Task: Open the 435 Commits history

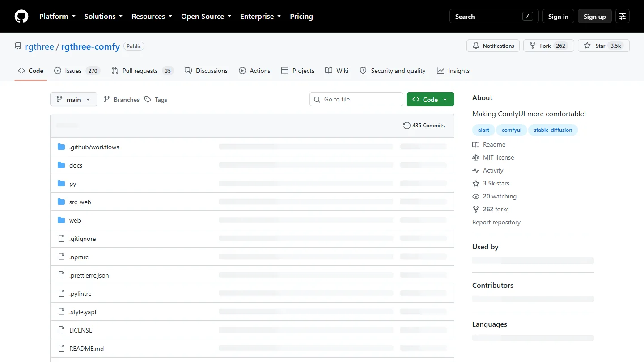Action: click(424, 126)
